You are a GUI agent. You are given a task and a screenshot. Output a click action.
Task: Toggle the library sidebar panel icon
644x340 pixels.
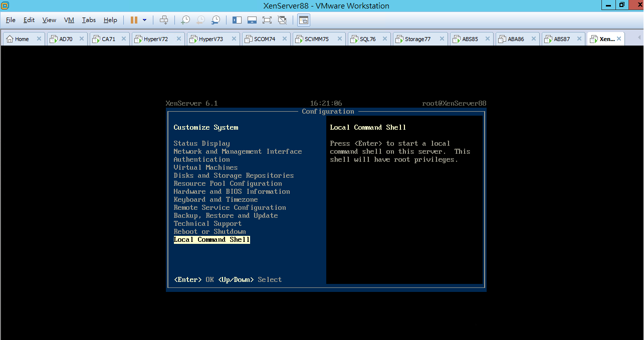coord(237,20)
